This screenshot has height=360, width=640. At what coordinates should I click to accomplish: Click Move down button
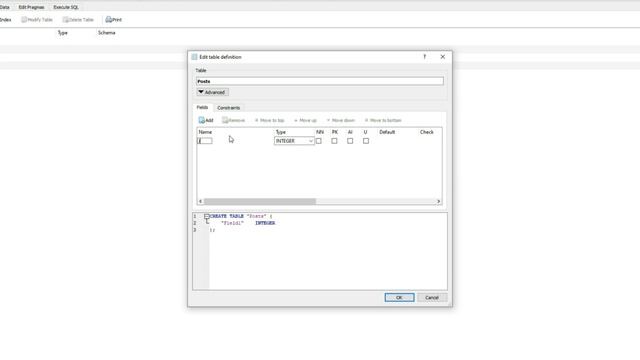pos(341,120)
